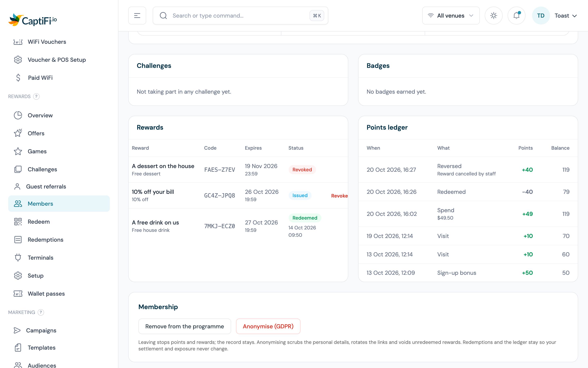Click the Issued status badge

[x=300, y=195]
